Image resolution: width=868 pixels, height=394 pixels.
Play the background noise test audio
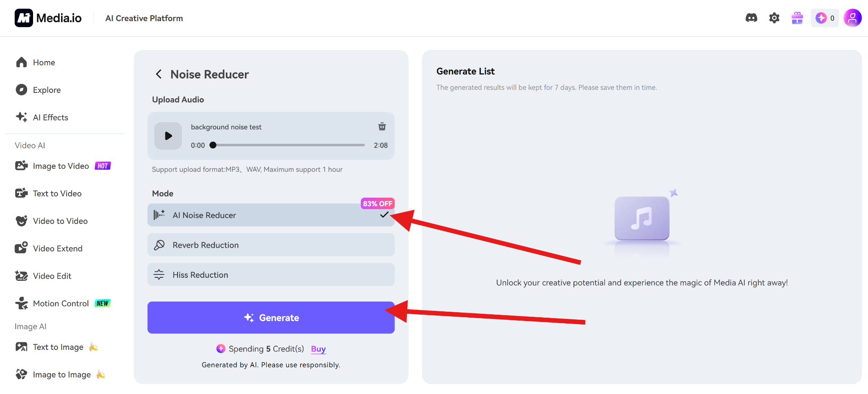point(168,136)
